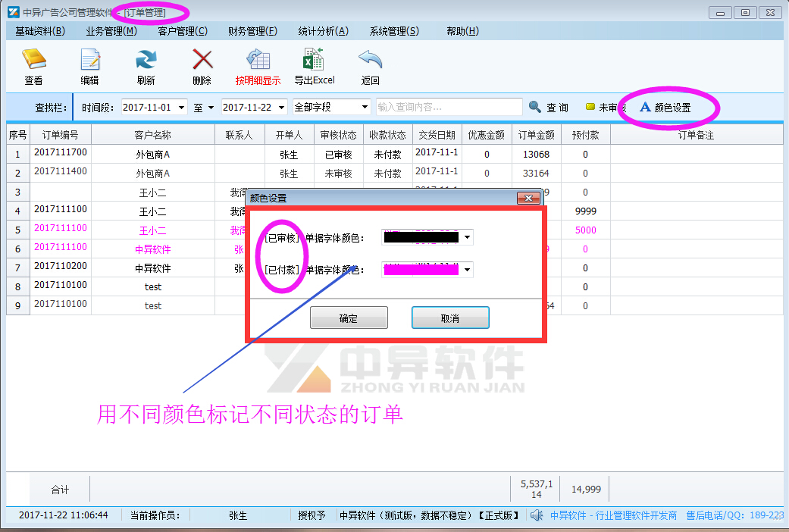Click the 查看 book icon
789x532 pixels.
coord(33,61)
